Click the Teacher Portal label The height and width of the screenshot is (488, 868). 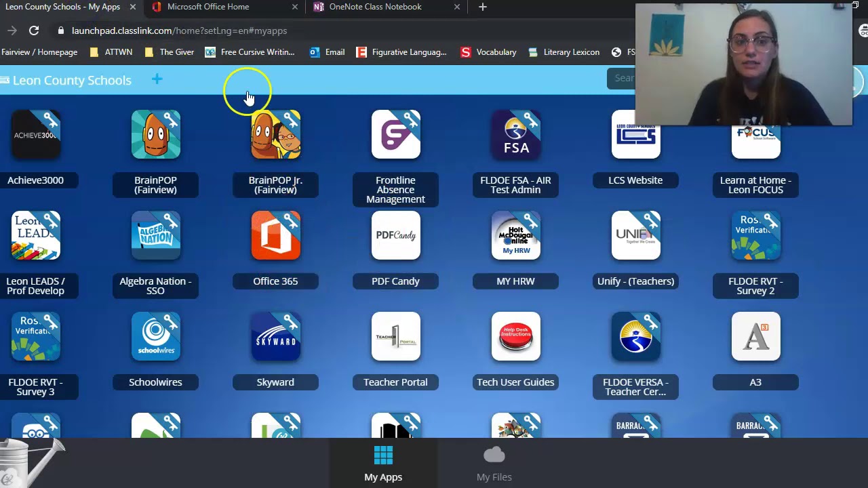pos(395,382)
